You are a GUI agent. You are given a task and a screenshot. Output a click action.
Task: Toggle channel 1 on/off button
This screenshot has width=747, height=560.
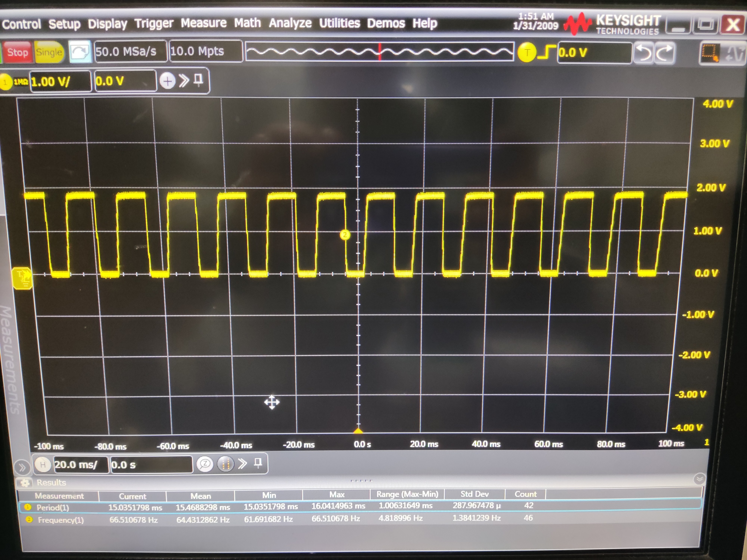pos(6,82)
